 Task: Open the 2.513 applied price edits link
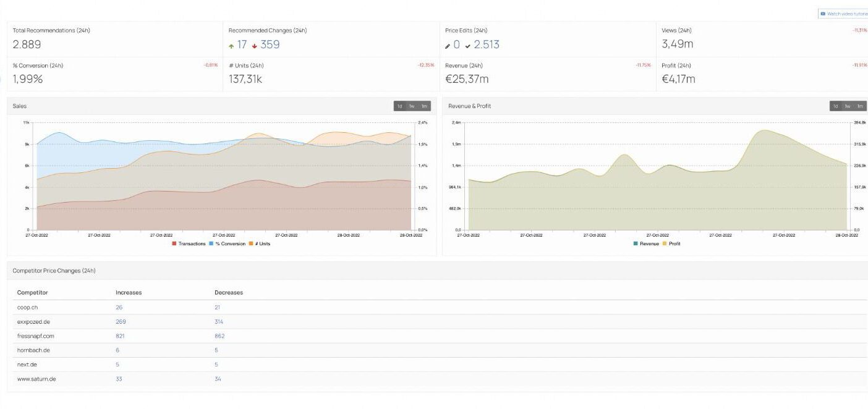487,44
